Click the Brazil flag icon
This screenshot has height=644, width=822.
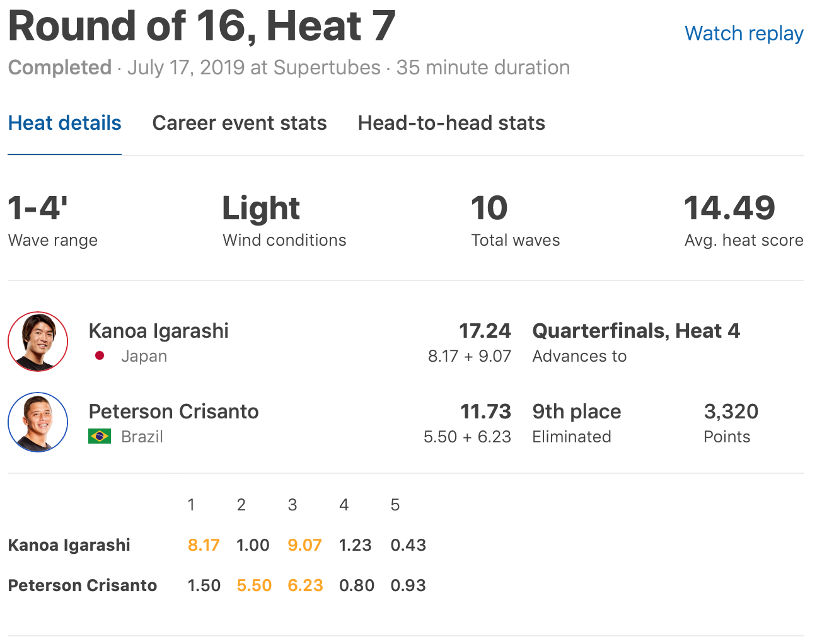tap(100, 436)
